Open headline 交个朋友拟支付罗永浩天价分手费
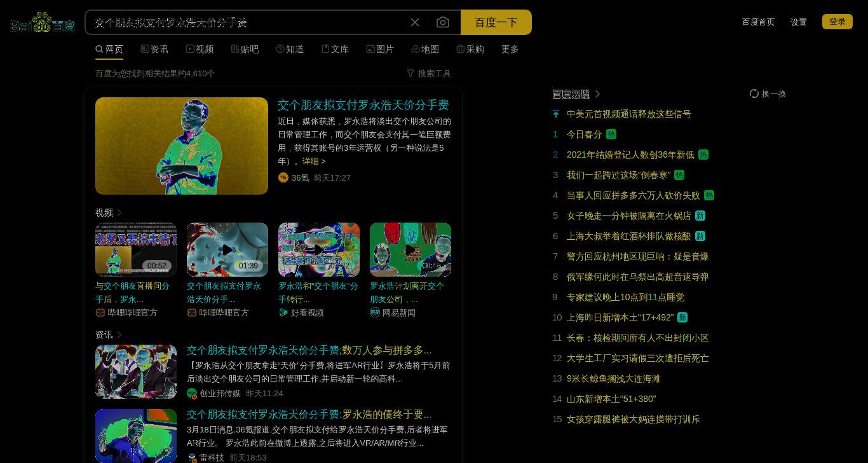868x463 pixels. click(x=363, y=104)
